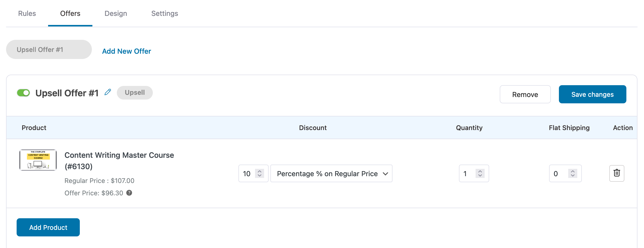Screen dimensions: 644x248
Task: Disable the Upsell Offer #1 toggle
Action: (23, 93)
